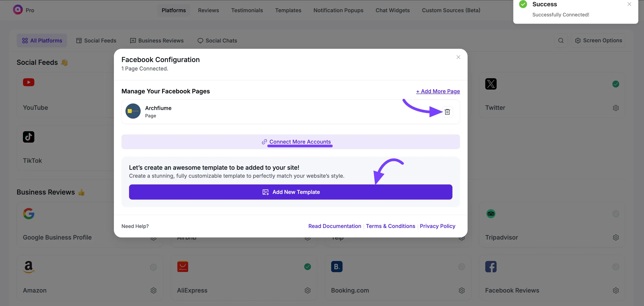Toggle the connected checkmark on Twitter card
644x306 pixels.
[616, 84]
